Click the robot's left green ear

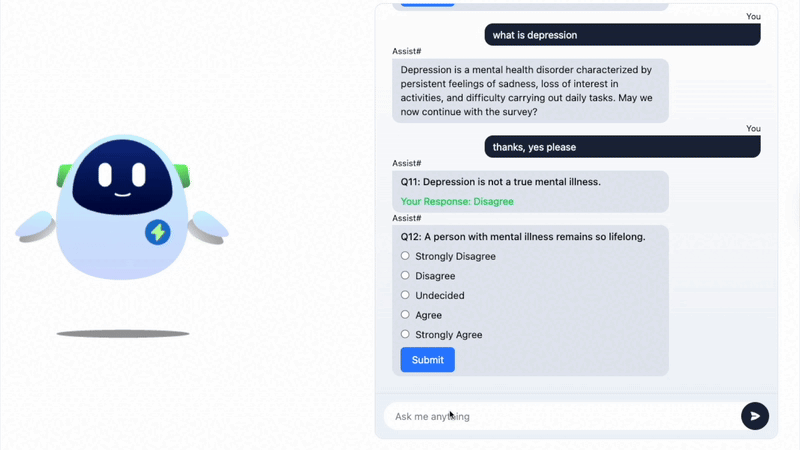tap(65, 176)
